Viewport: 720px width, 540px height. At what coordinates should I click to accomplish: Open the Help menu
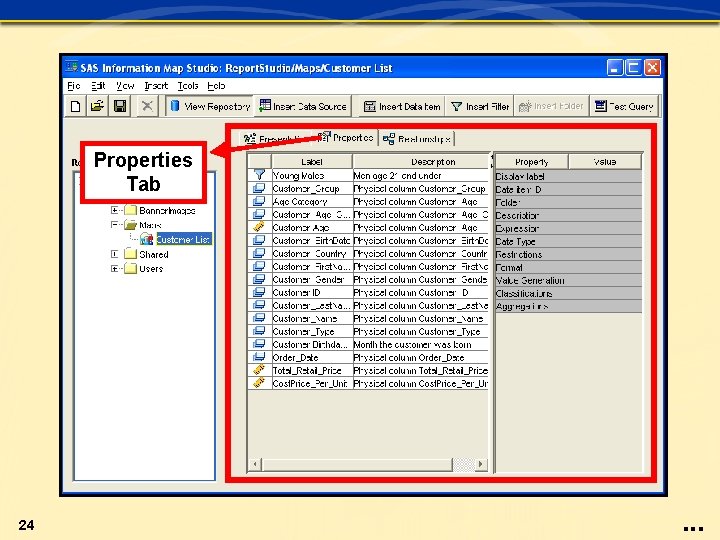216,86
